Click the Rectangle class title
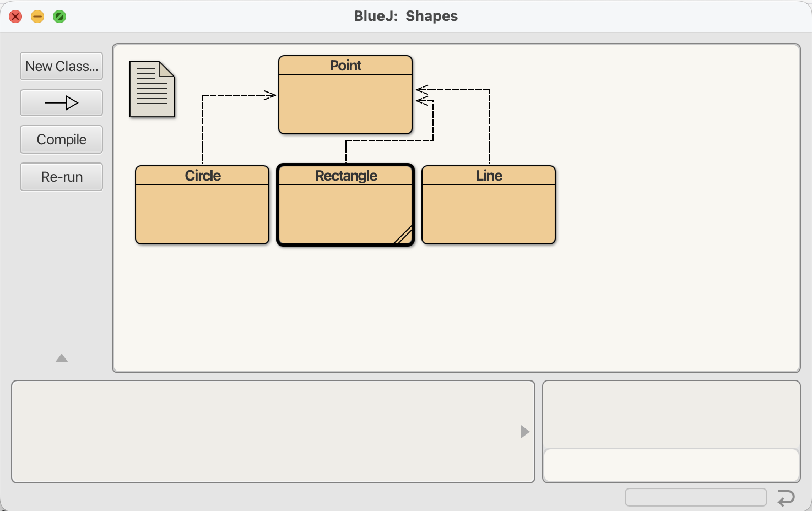This screenshot has width=812, height=511. [x=345, y=176]
